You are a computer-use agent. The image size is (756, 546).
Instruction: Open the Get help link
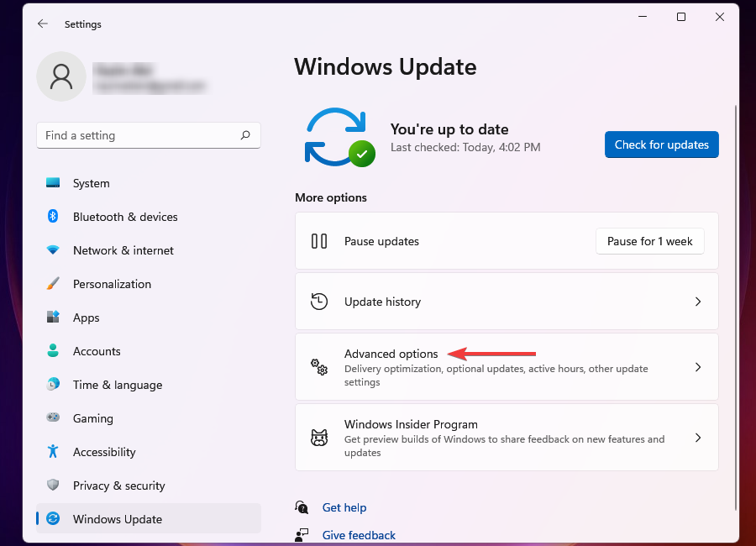[344, 507]
